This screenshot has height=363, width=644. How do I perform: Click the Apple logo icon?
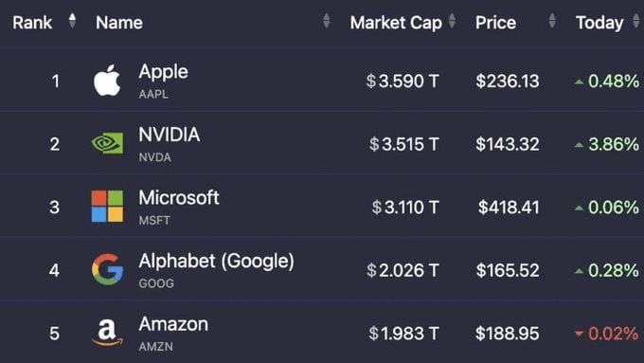107,81
